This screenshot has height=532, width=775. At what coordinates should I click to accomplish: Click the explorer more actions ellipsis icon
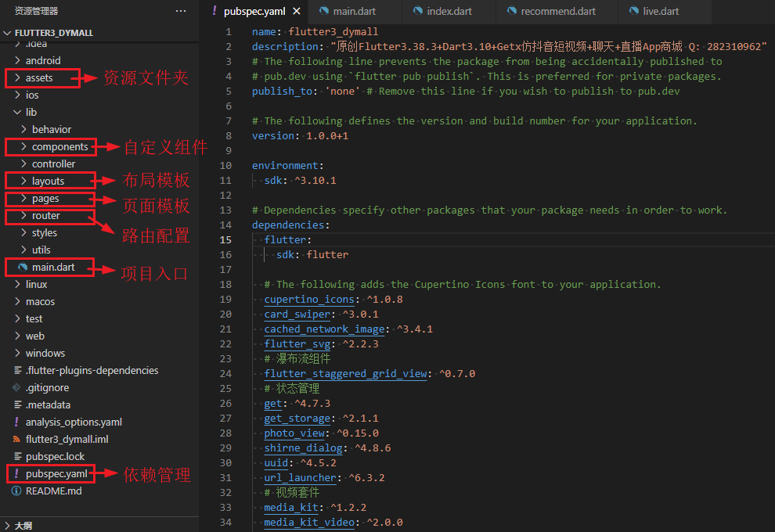(181, 11)
